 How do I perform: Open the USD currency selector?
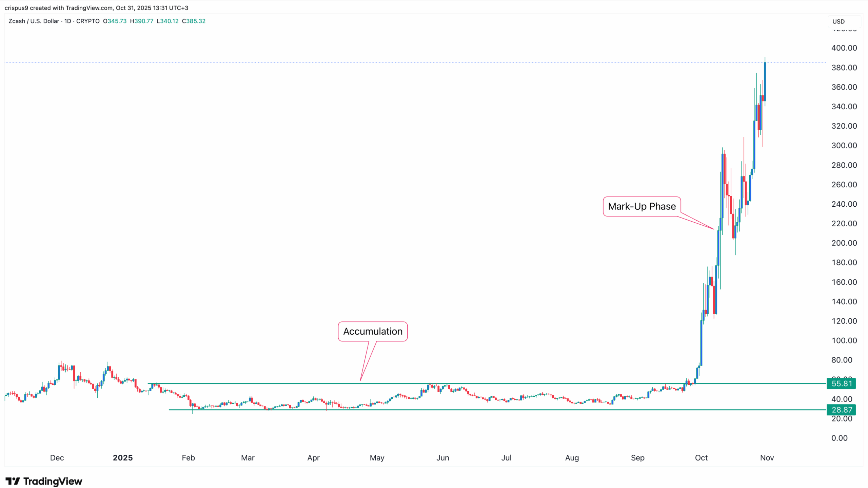point(844,21)
